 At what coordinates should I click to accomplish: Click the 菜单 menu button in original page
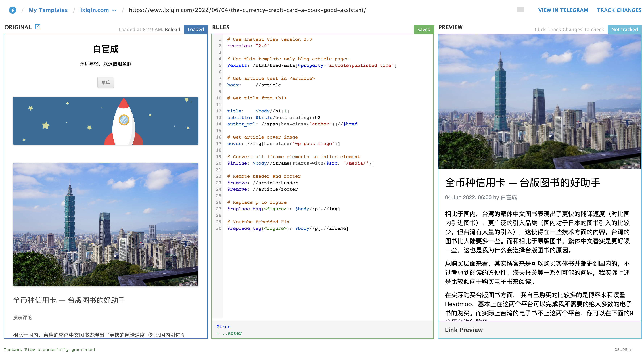point(106,82)
